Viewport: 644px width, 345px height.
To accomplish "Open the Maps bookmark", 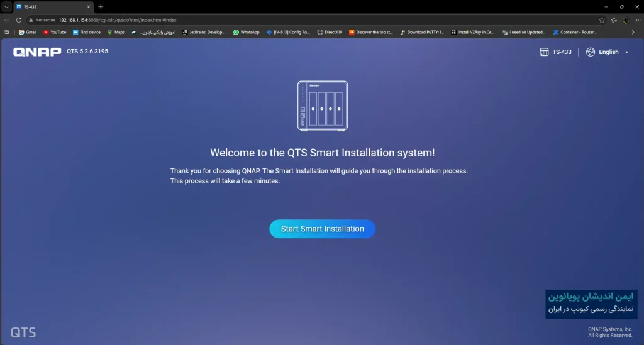I will 116,32.
